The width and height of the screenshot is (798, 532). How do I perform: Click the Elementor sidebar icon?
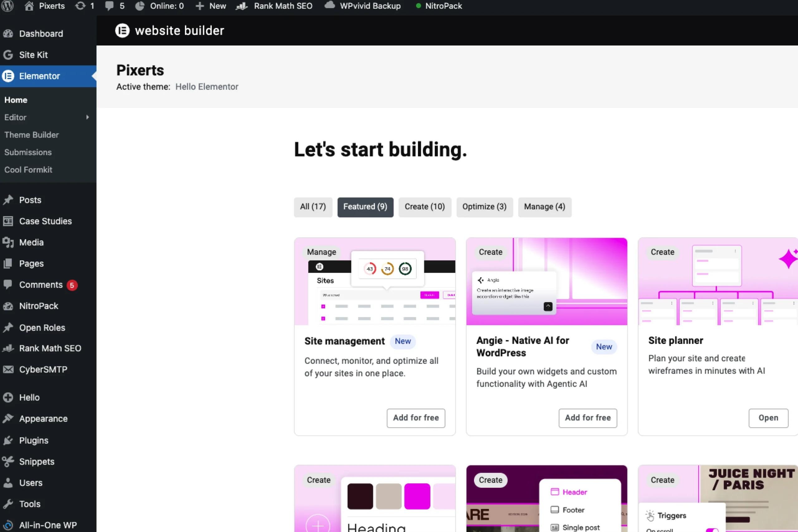(8, 76)
